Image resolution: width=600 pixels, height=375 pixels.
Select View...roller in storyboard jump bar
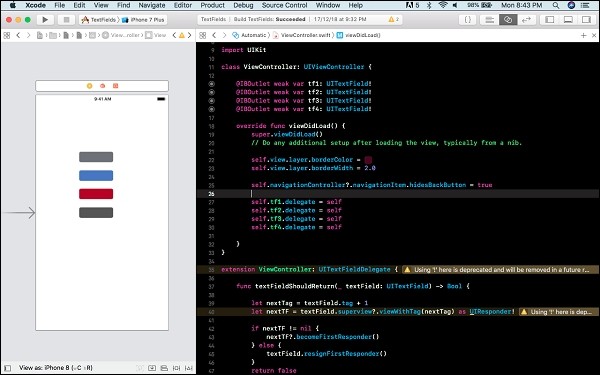point(122,35)
